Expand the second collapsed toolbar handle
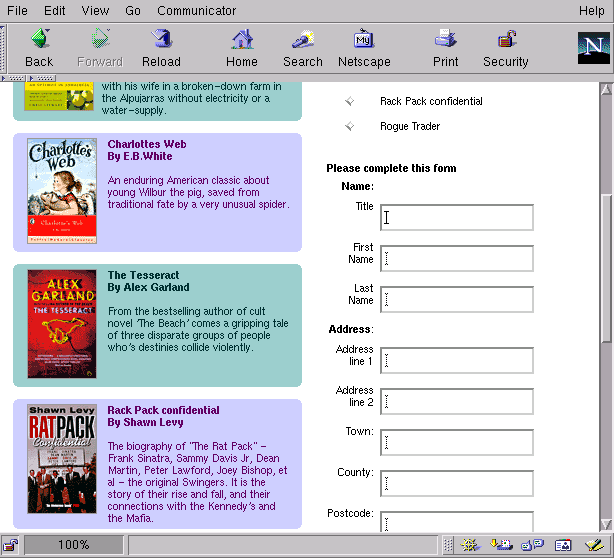This screenshot has height=559, width=616. tap(42, 78)
